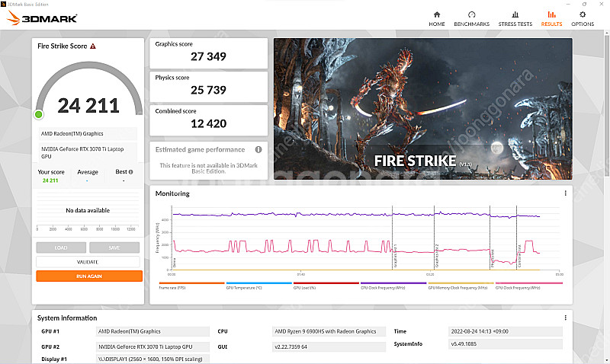Click the LOAD button

coord(61,247)
